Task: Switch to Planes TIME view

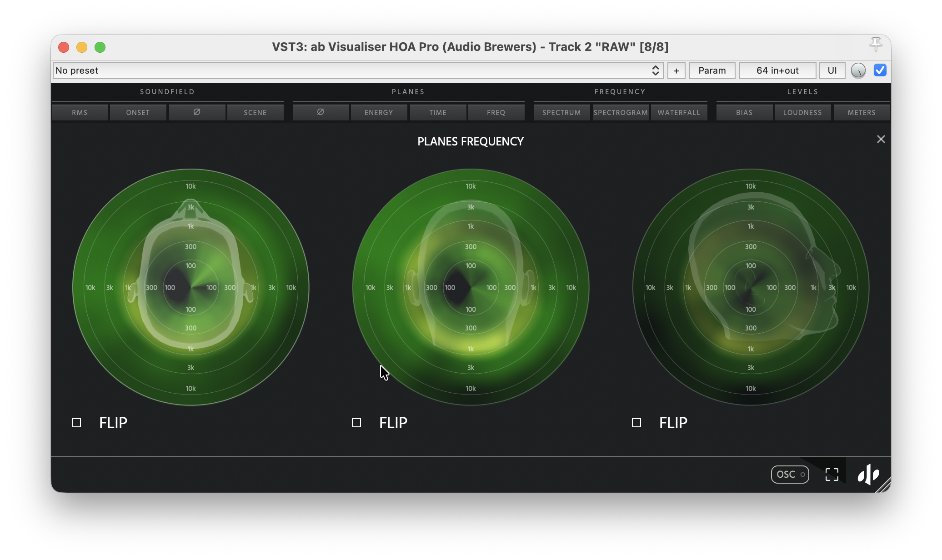Action: (x=438, y=112)
